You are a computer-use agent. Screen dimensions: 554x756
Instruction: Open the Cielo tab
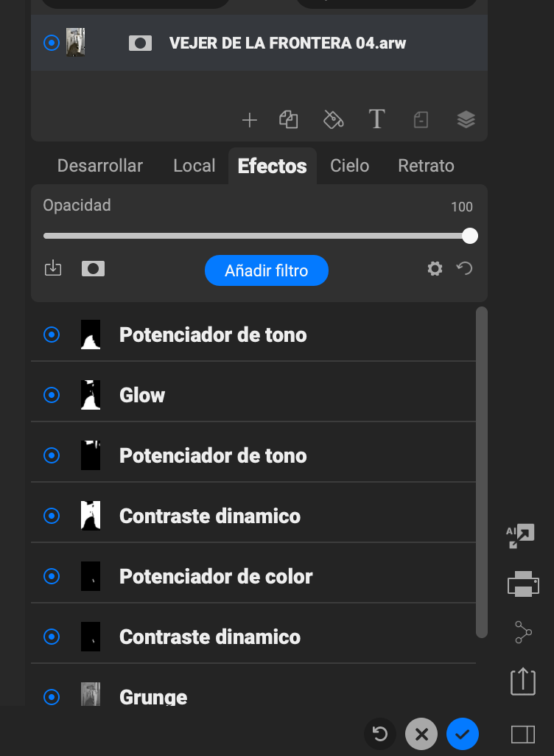click(x=349, y=166)
